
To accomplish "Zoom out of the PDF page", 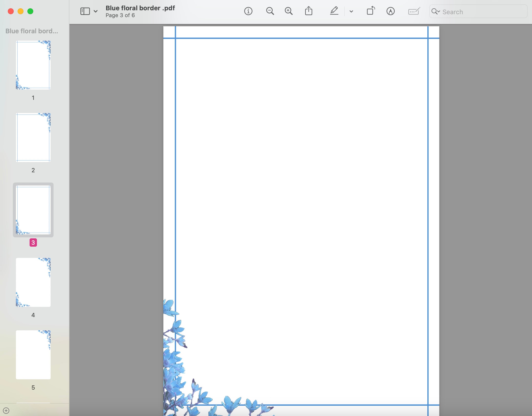I will [270, 11].
